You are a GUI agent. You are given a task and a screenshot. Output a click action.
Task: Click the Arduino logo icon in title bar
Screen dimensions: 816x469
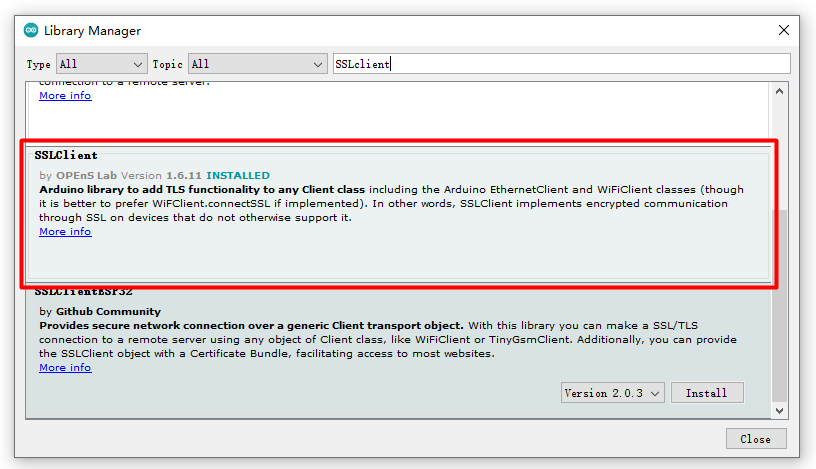click(31, 31)
